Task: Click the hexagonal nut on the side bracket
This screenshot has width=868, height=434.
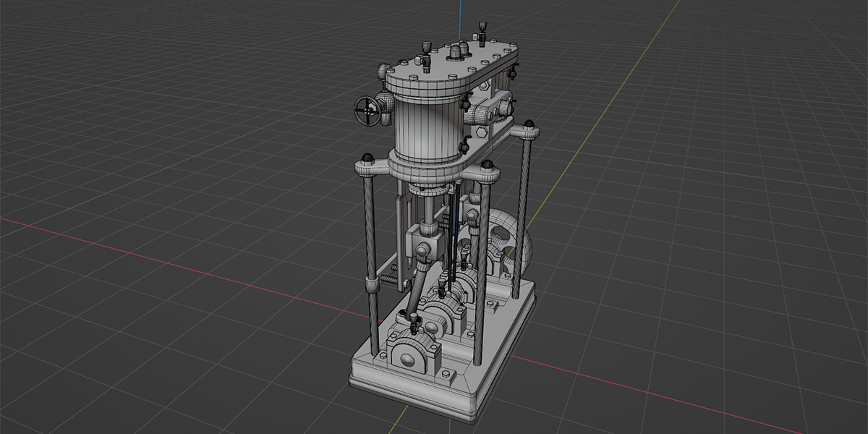Action: pos(482,132)
